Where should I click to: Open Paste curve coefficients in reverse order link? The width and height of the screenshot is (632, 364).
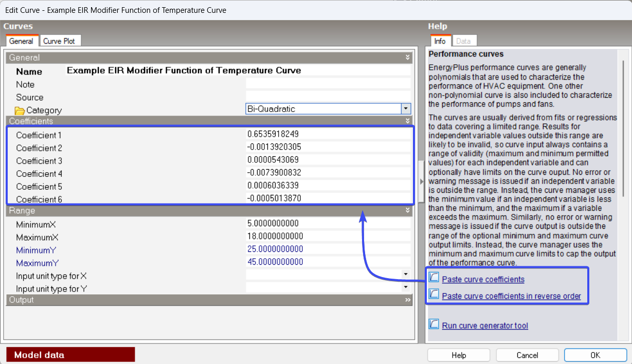pos(511,296)
